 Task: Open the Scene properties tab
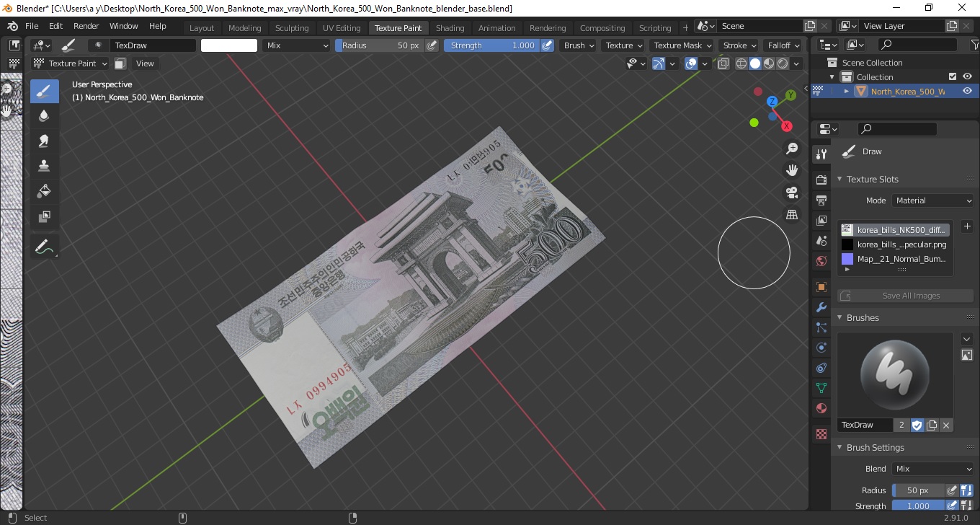[821, 241]
